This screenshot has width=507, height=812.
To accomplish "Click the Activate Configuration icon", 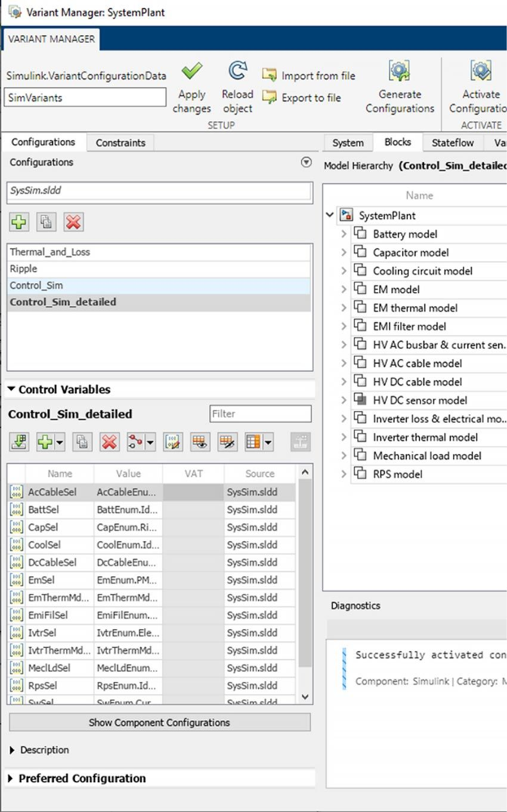I will click(x=481, y=72).
